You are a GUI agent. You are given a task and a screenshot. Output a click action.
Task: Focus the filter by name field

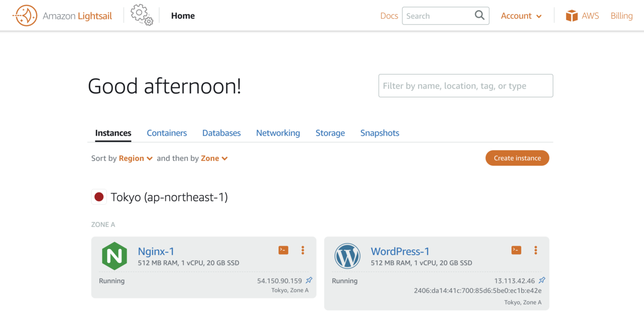tap(466, 86)
